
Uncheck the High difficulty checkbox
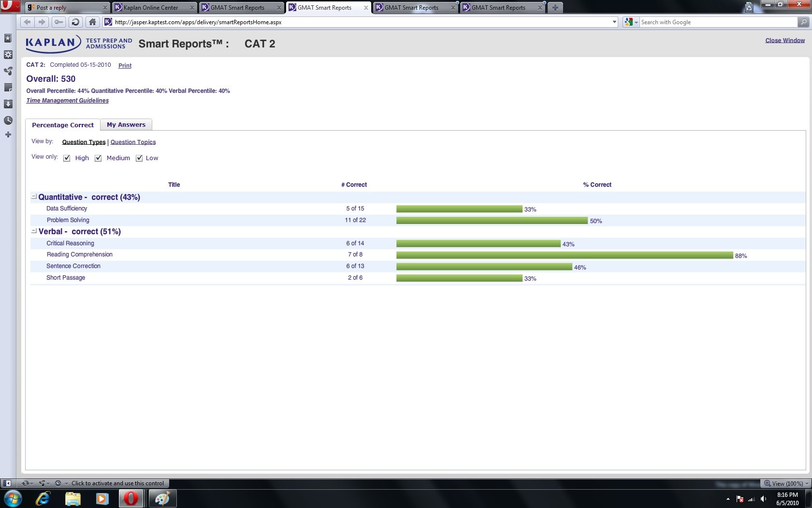coord(67,158)
